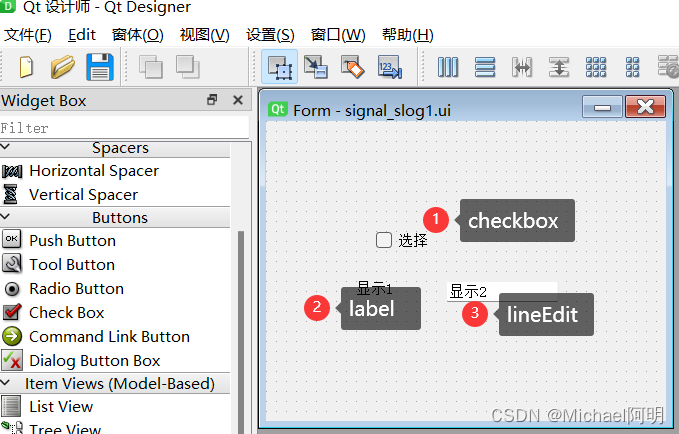Open a form with the folder icon
679x434 pixels.
tap(63, 67)
